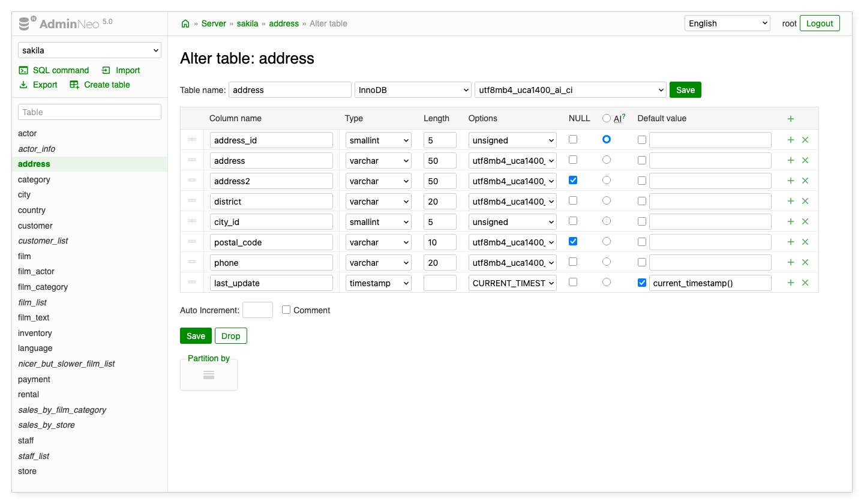The height and width of the screenshot is (504, 864).
Task: Click the AdminNeo database logo icon
Action: 26,23
